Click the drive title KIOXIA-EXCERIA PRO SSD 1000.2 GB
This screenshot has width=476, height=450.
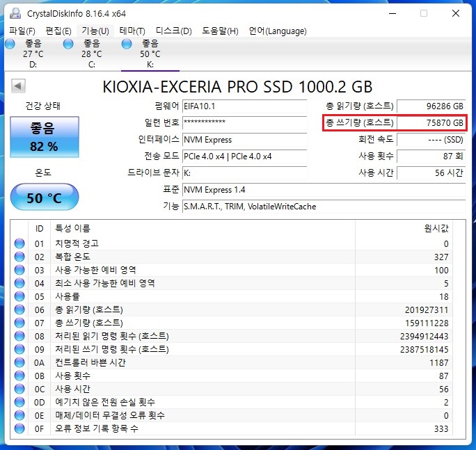point(237,87)
